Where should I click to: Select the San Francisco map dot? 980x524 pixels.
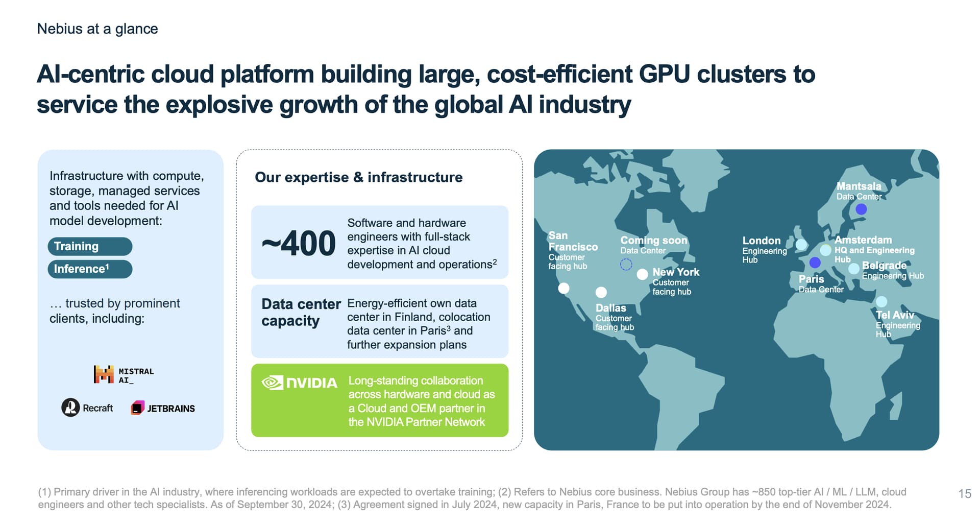coord(563,288)
